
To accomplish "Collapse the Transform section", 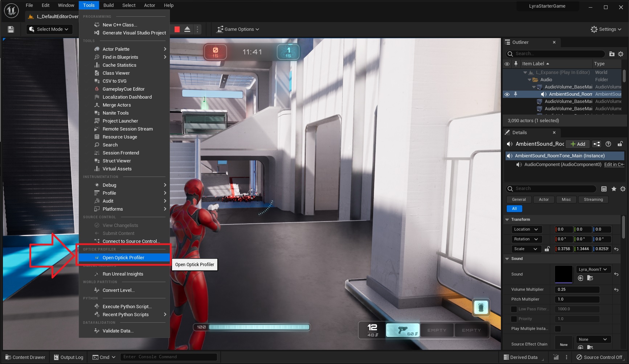I will pos(507,220).
